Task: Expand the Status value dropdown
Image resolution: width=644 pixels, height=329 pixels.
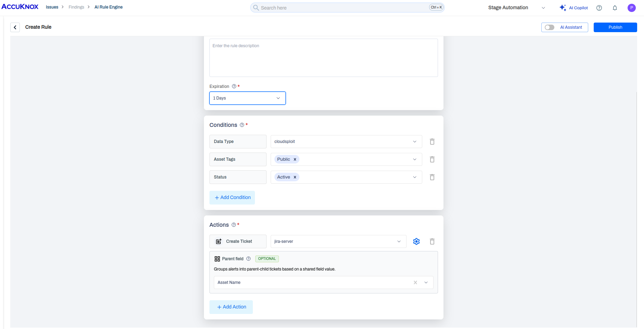Action: 415,177
